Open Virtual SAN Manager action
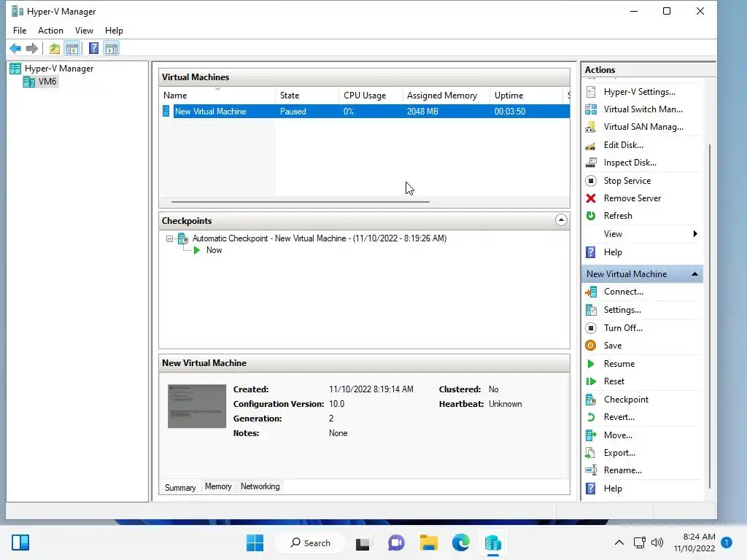The width and height of the screenshot is (747, 560). [643, 127]
